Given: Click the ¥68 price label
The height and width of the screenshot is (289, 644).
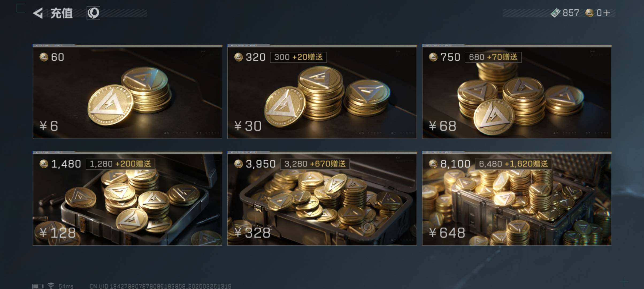Looking at the screenshot, I should [x=443, y=126].
